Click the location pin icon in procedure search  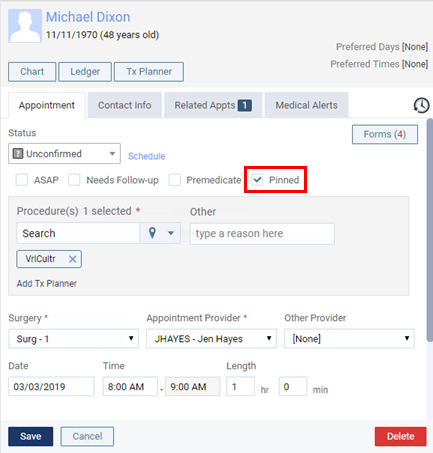click(x=152, y=233)
